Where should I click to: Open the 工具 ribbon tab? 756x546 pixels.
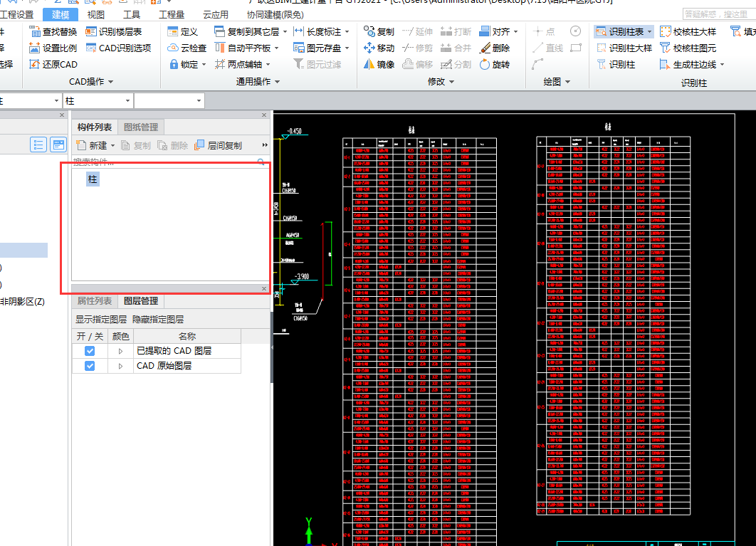[132, 15]
